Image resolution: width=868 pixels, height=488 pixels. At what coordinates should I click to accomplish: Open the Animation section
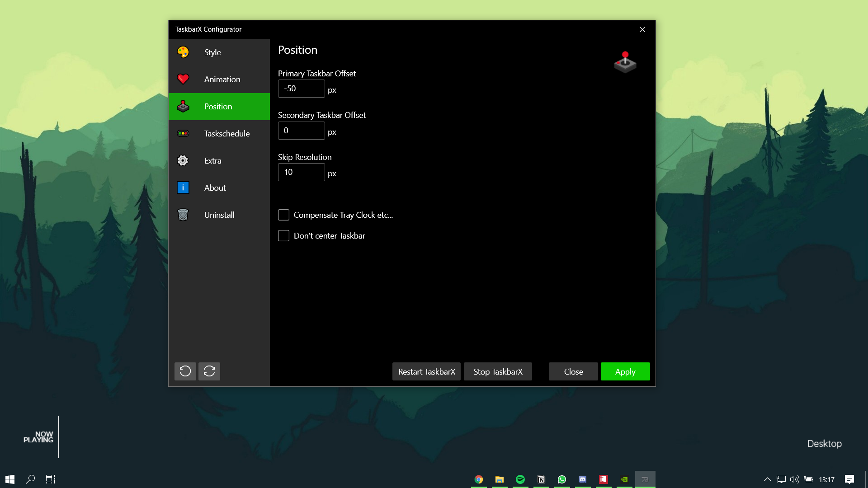click(219, 80)
